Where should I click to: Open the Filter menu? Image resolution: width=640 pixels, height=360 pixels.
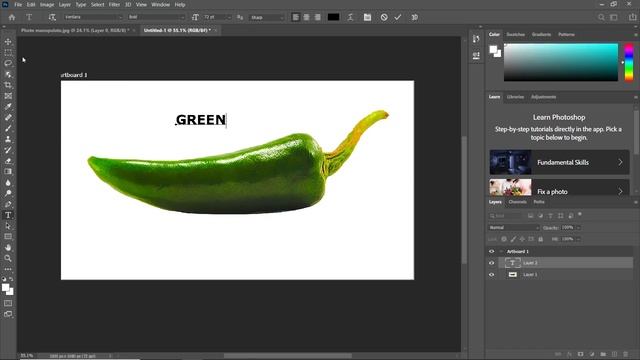(114, 4)
